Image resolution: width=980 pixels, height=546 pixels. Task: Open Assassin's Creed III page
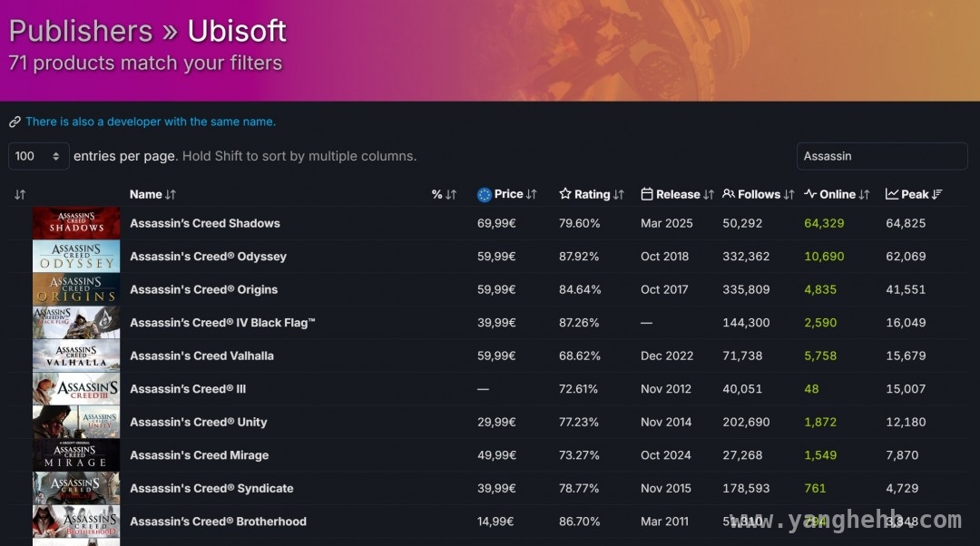point(188,388)
